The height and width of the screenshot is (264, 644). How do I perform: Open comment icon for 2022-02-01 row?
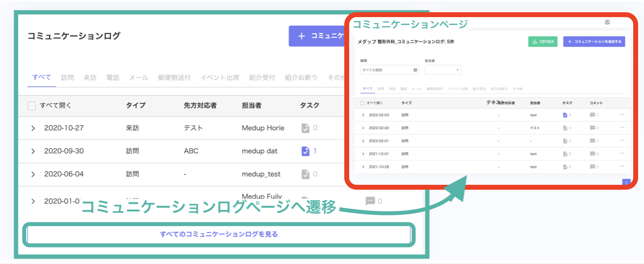(593, 141)
